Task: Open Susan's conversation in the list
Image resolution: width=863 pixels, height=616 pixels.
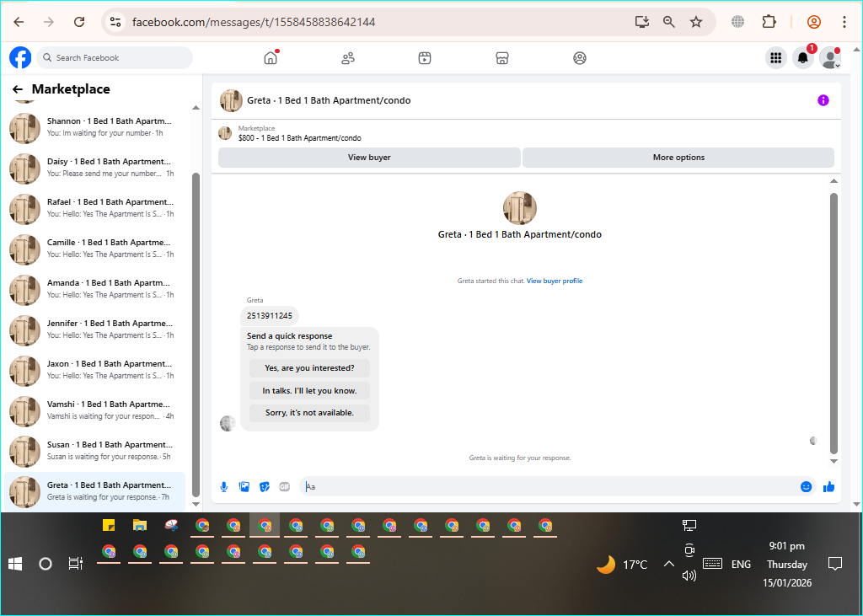Action: pyautogui.click(x=94, y=451)
